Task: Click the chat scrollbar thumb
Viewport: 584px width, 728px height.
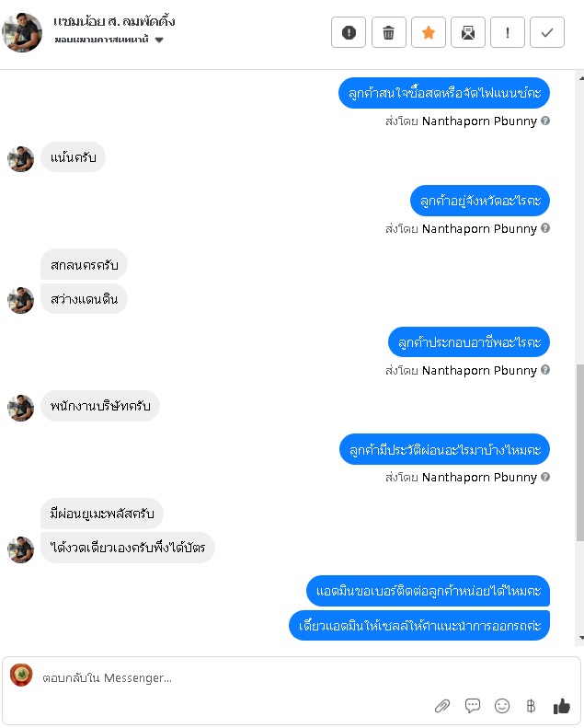Action: [579, 453]
